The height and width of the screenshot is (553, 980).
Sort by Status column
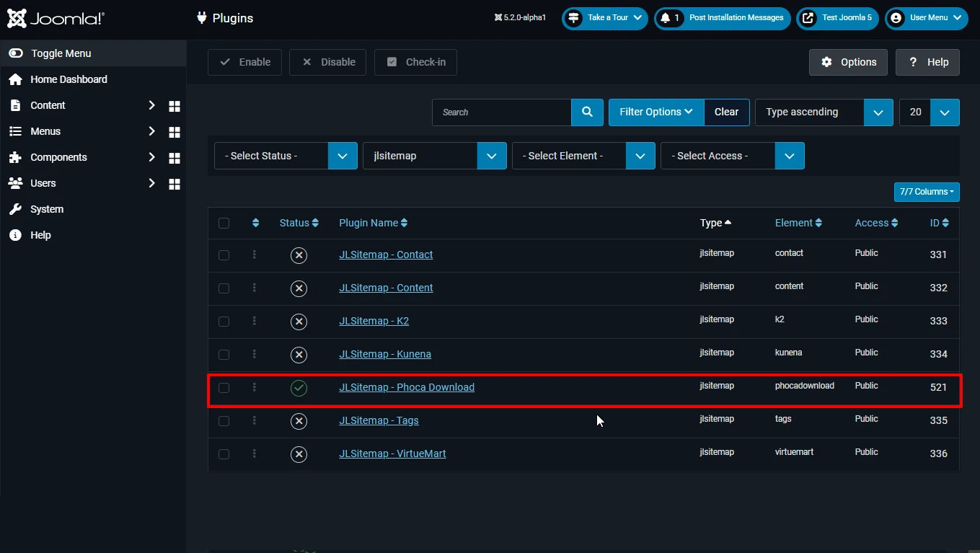(299, 224)
